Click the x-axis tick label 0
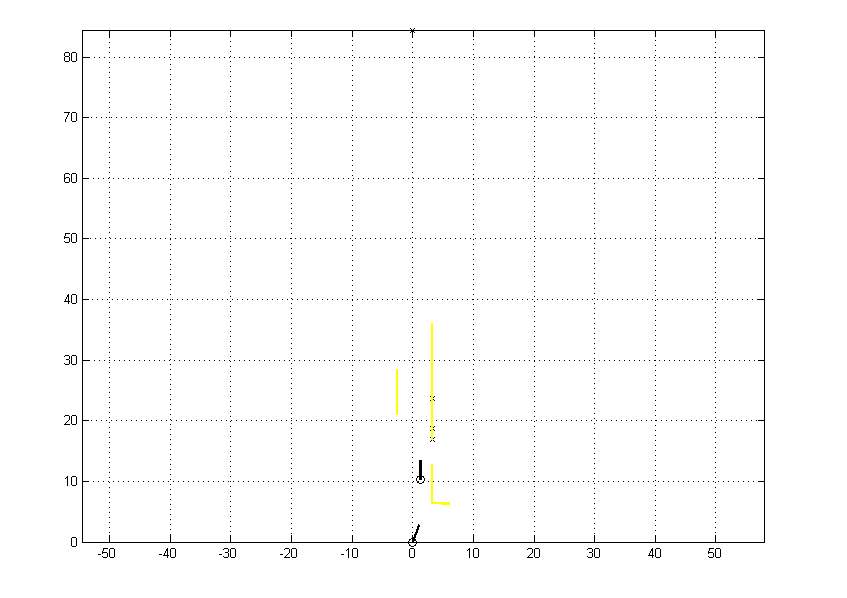 pos(412,553)
